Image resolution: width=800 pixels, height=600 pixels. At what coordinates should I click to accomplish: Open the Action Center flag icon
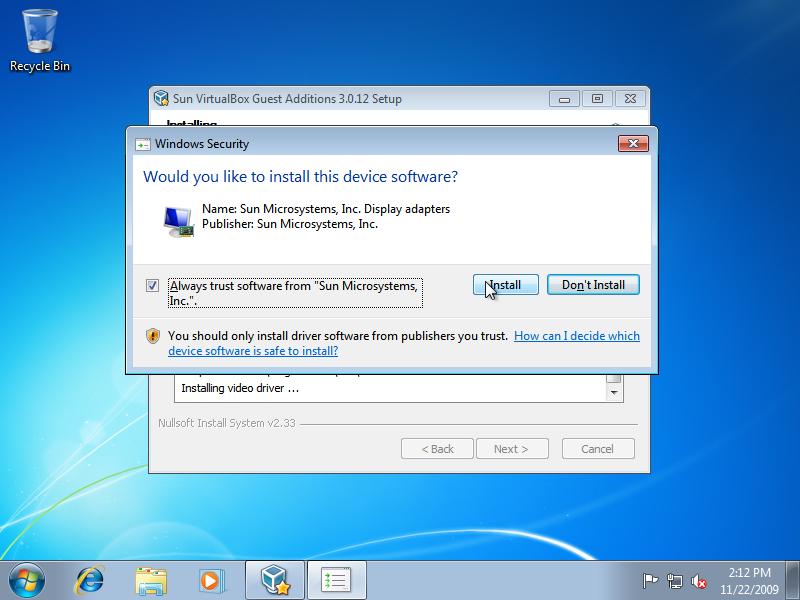(x=650, y=580)
